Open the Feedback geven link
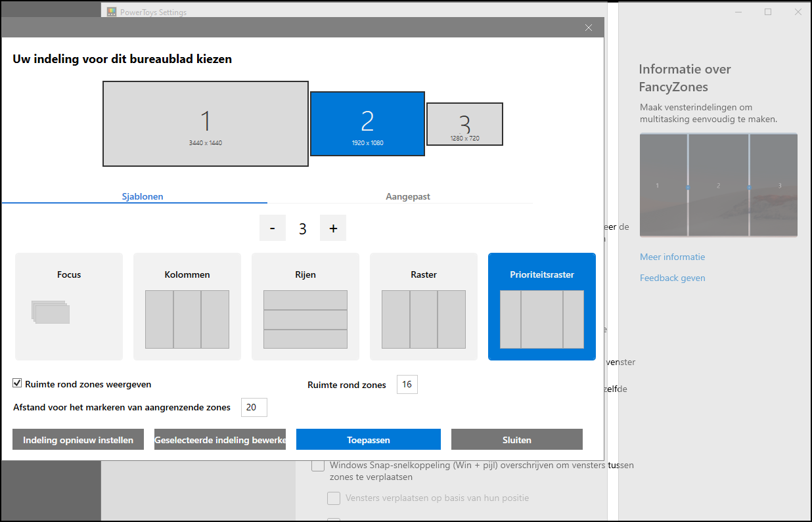The height and width of the screenshot is (522, 812). pyautogui.click(x=673, y=278)
